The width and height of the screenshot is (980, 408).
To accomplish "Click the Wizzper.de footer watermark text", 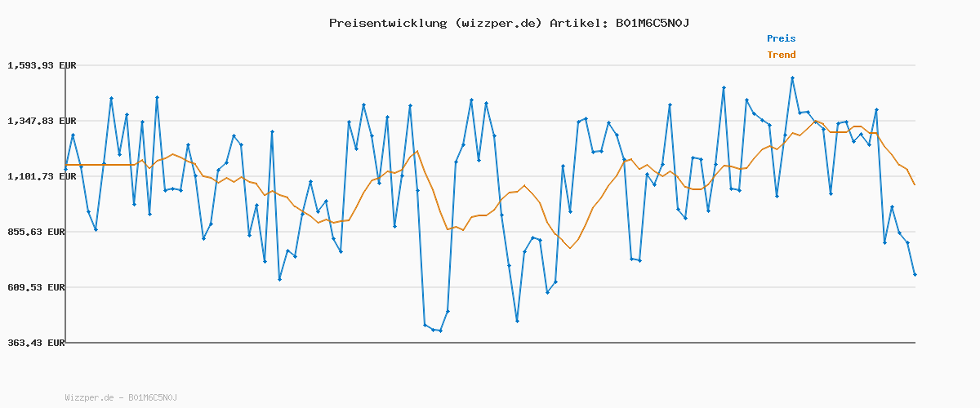I will [121, 397].
